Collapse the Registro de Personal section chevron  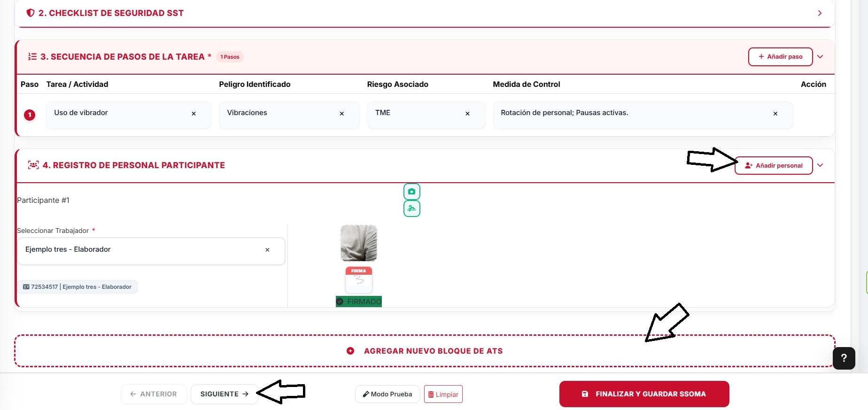pyautogui.click(x=820, y=165)
